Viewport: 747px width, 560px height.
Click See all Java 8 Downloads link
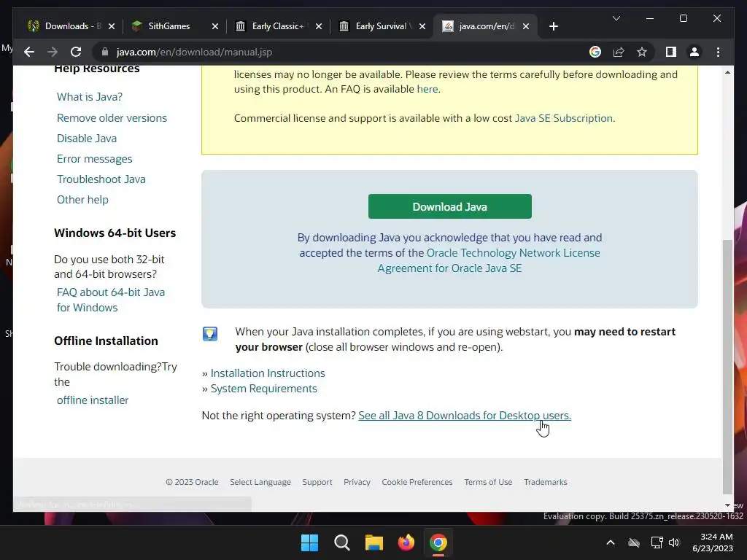[465, 415]
